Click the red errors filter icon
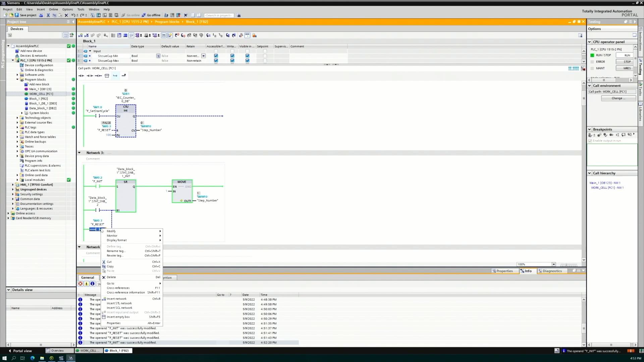The image size is (644, 362). (x=80, y=284)
